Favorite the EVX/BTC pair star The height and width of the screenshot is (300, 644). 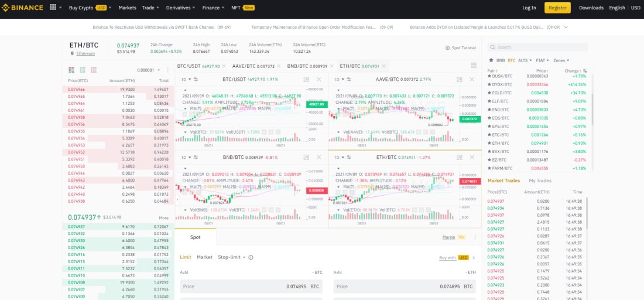coord(489,151)
